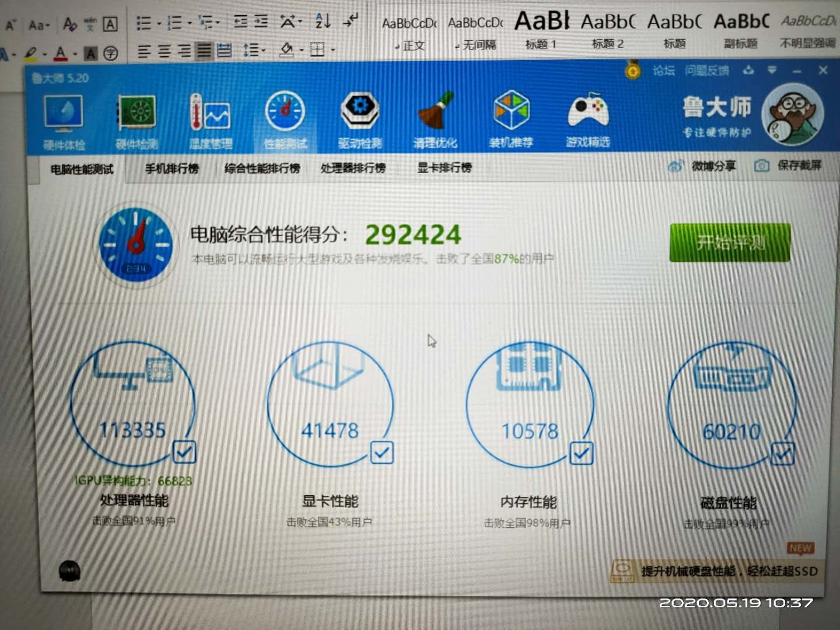Click the disk score circle 60210
The height and width of the screenshot is (630, 840).
(x=731, y=406)
